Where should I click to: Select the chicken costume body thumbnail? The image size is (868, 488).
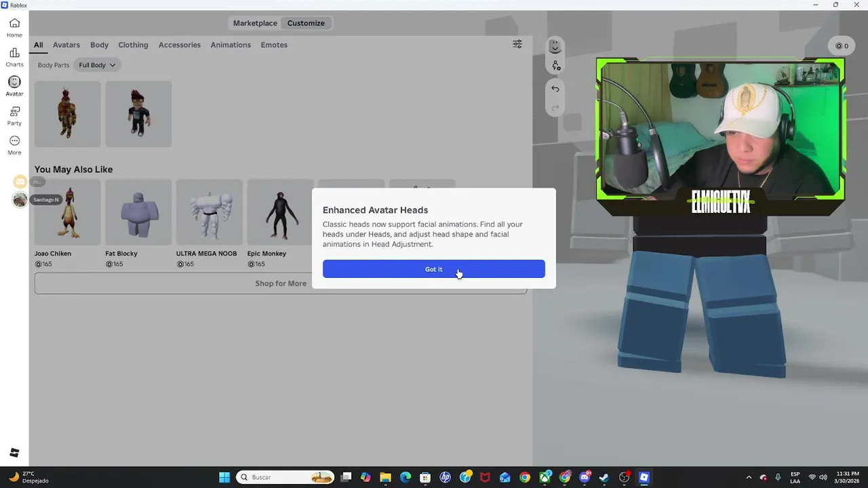tap(68, 114)
